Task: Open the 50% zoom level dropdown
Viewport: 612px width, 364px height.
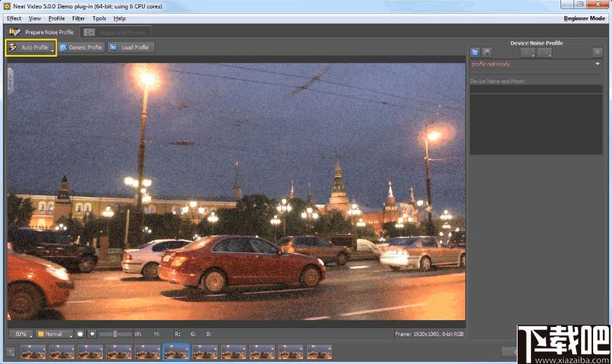Action: pos(21,334)
